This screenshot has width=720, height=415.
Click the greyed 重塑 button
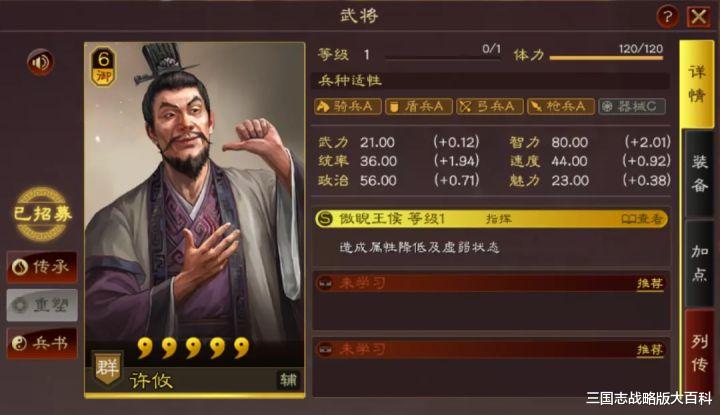point(42,305)
